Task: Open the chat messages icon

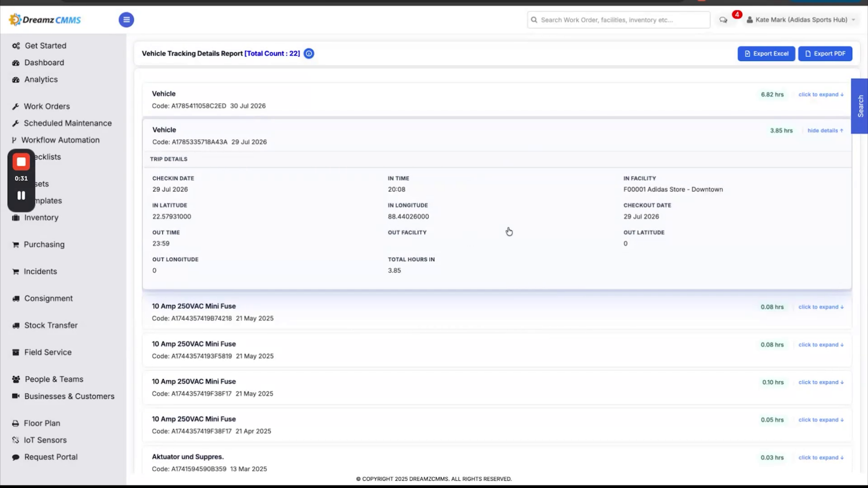Action: point(723,20)
